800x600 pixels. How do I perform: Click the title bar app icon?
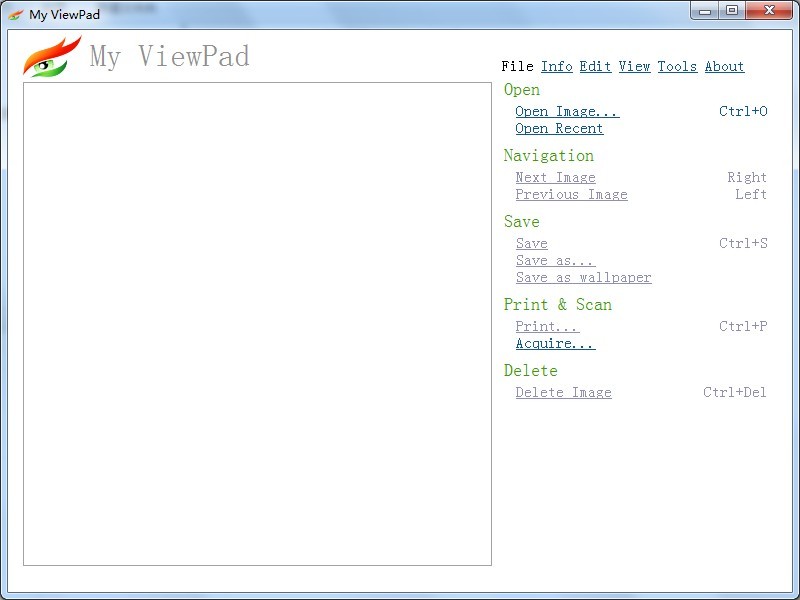[x=16, y=14]
